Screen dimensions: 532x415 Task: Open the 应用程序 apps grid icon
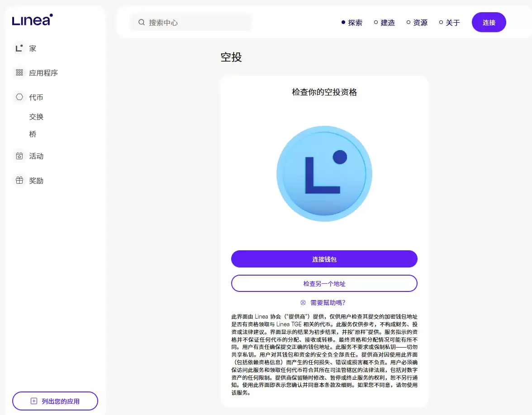click(x=19, y=72)
